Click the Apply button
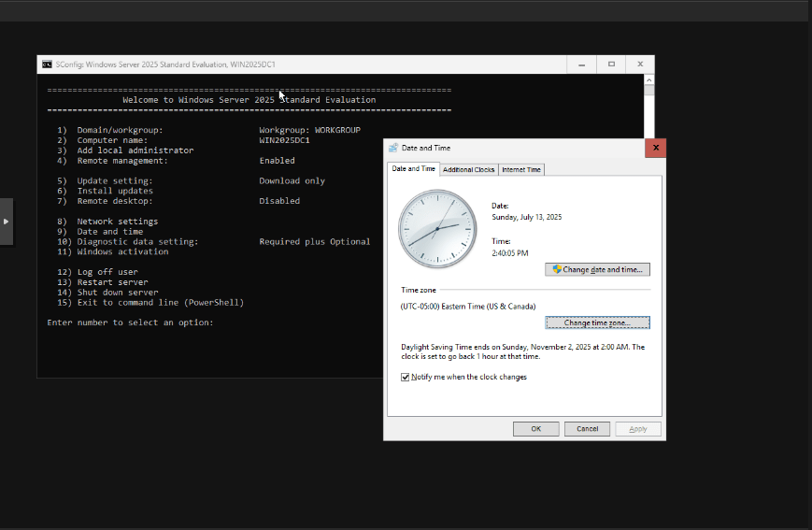The width and height of the screenshot is (812, 530). [x=638, y=429]
